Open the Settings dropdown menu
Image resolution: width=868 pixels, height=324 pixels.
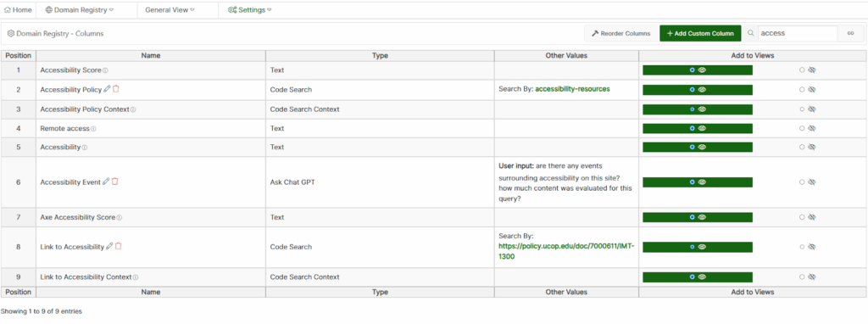[250, 10]
